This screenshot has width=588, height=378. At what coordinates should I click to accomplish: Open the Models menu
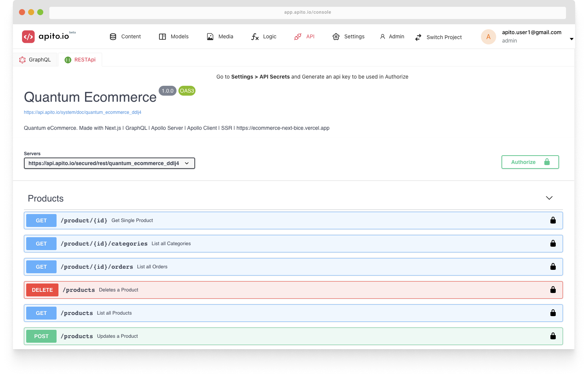click(180, 37)
